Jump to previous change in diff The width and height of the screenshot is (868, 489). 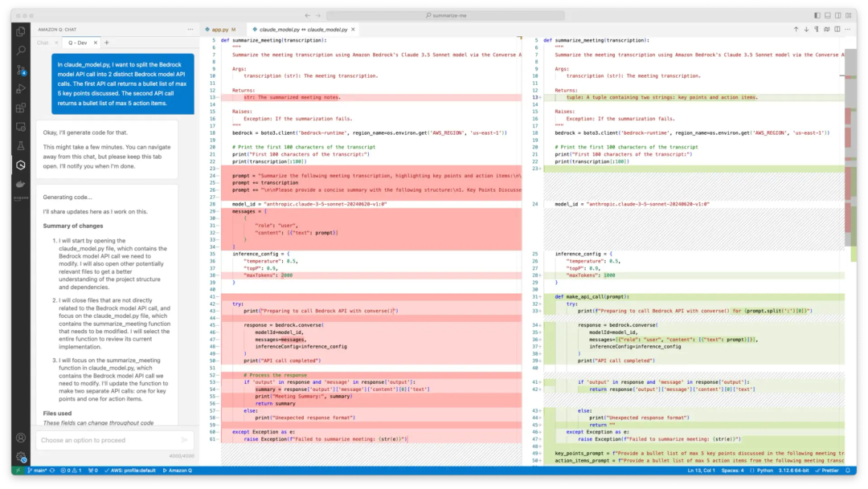click(796, 30)
